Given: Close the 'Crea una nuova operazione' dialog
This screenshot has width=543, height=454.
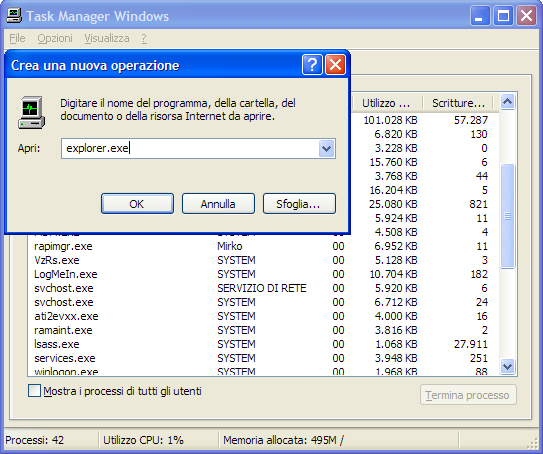Looking at the screenshot, I should point(335,64).
